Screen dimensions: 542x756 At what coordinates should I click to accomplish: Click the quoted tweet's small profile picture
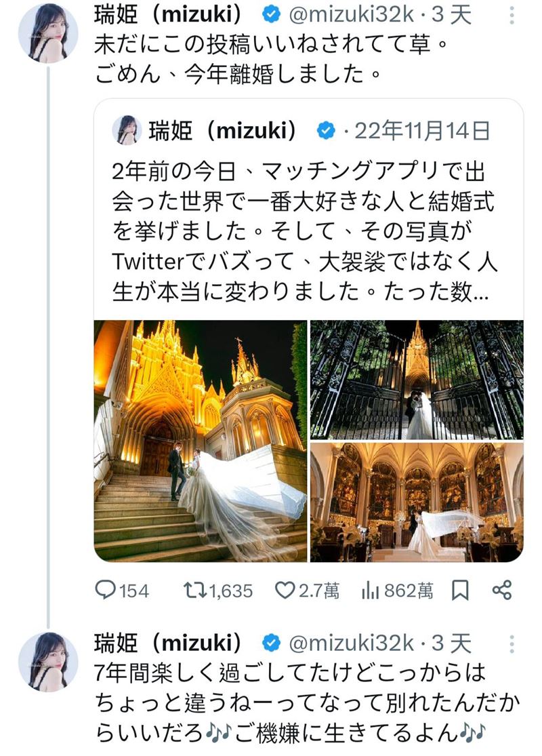coord(125,129)
